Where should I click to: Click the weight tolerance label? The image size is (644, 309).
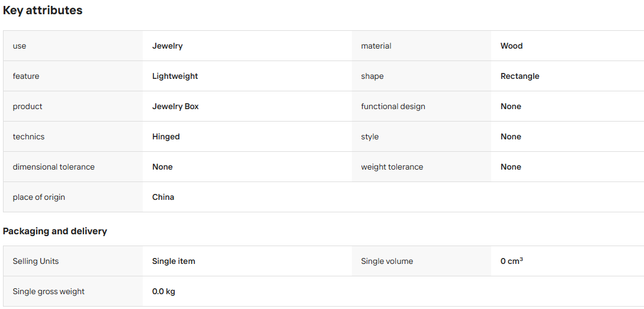(392, 167)
